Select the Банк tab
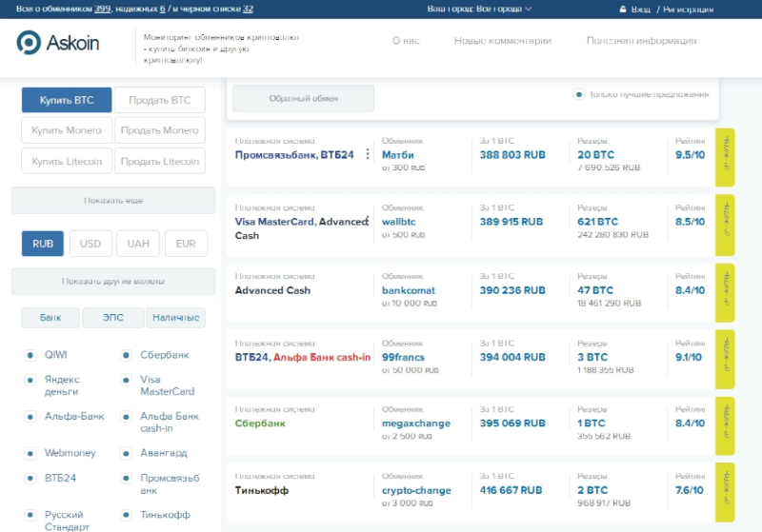Viewport: 762px width, 532px height. coord(50,318)
